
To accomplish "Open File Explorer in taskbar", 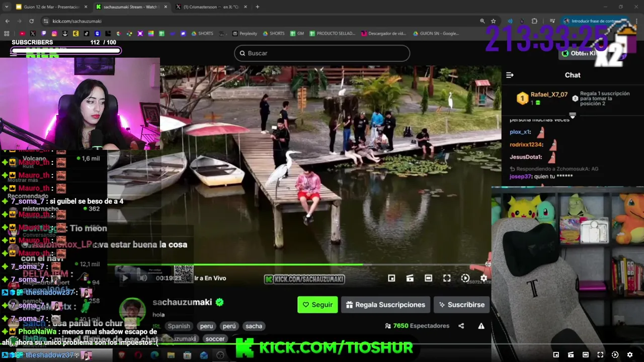I will [171, 355].
